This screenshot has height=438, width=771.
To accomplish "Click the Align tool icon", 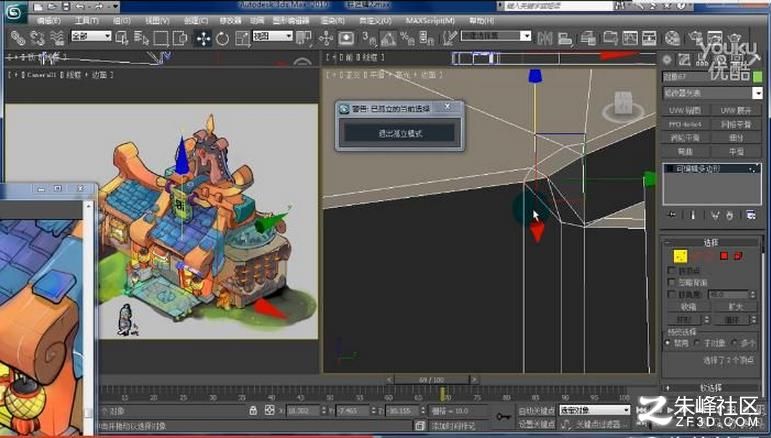I will tap(565, 38).
